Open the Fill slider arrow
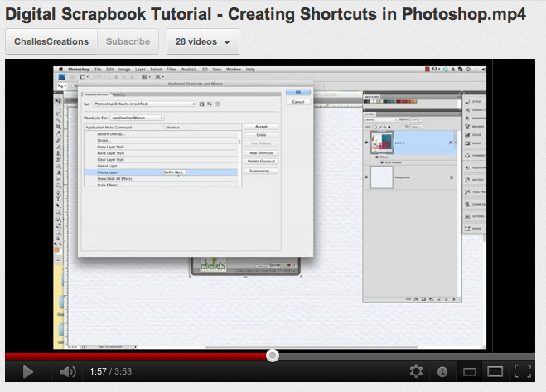This screenshot has width=546, height=392. click(421, 127)
